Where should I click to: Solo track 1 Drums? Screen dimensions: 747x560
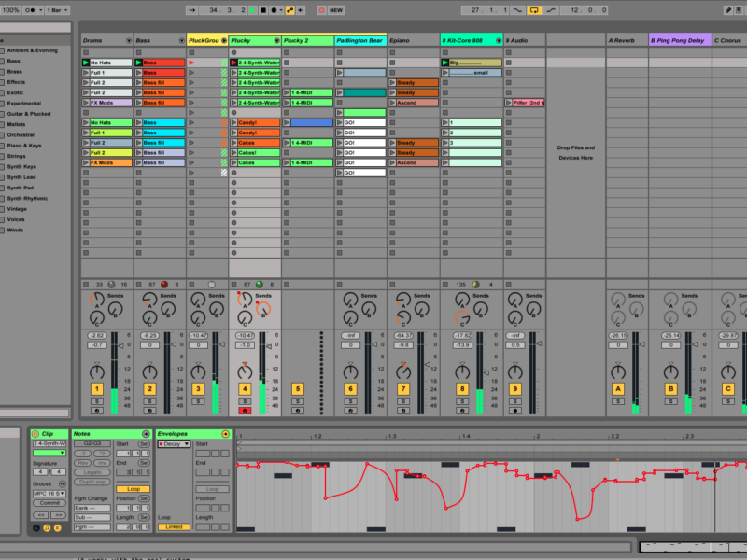click(x=96, y=400)
